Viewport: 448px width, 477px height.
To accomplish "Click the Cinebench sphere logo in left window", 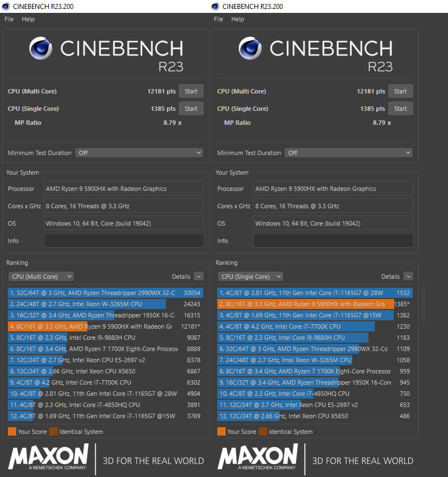I will point(41,48).
